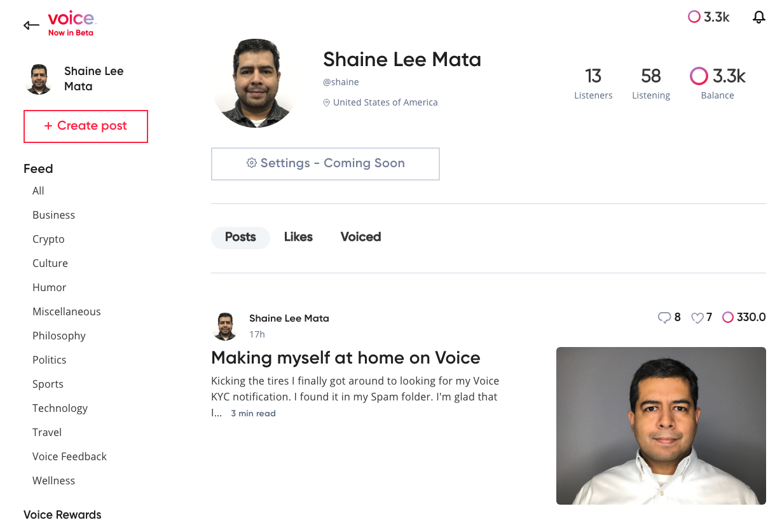
Task: Click the Create post button
Action: 86,126
